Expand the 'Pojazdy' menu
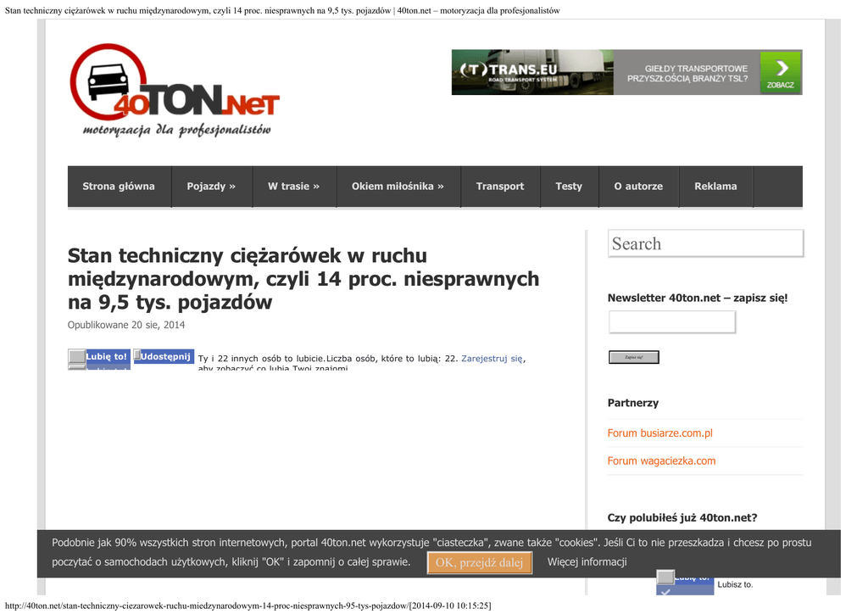This screenshot has height=614, width=868. (211, 187)
